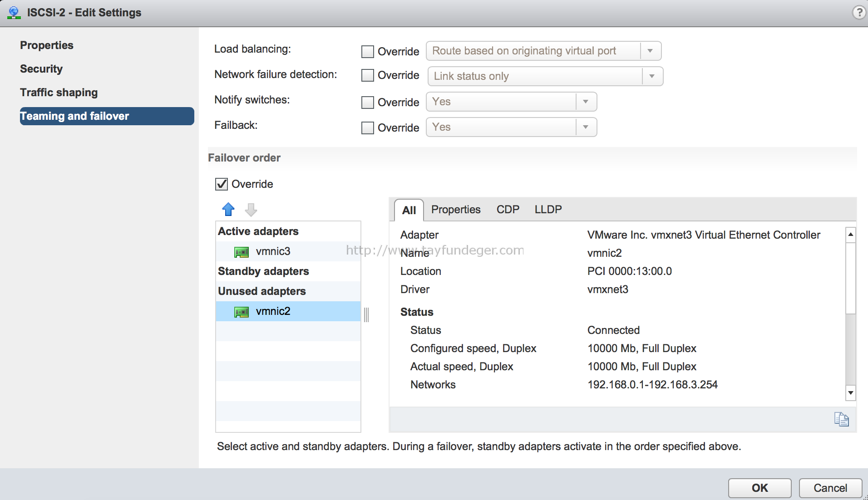Image resolution: width=868 pixels, height=500 pixels.
Task: Click the splitter handle between adapter list and details
Action: point(366,314)
